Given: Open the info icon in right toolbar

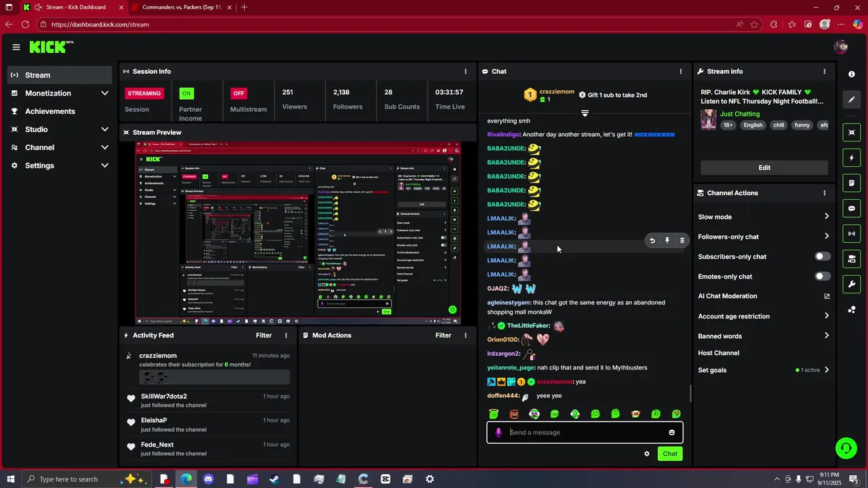Looking at the screenshot, I should [x=852, y=74].
